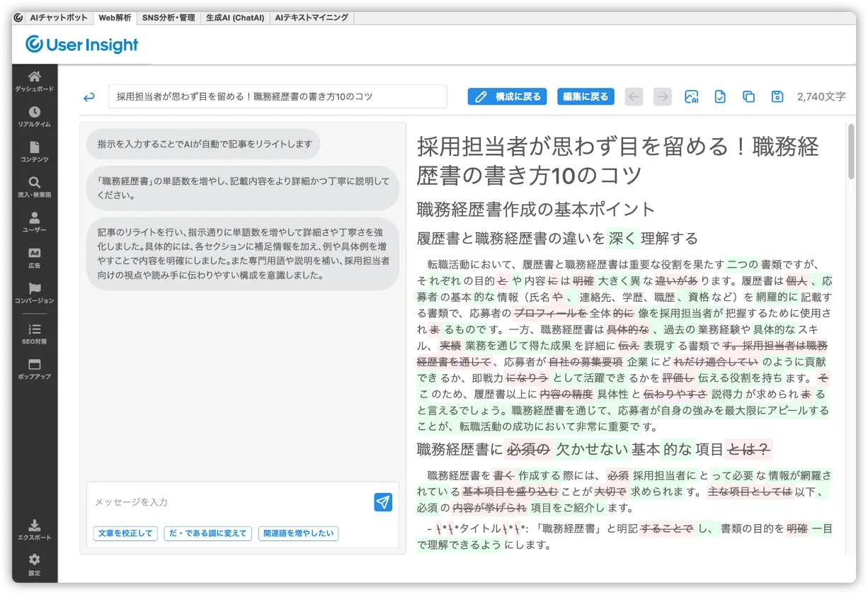Image resolution: width=868 pixels, height=595 pixels.
Task: Click the document check icon
Action: tap(720, 97)
